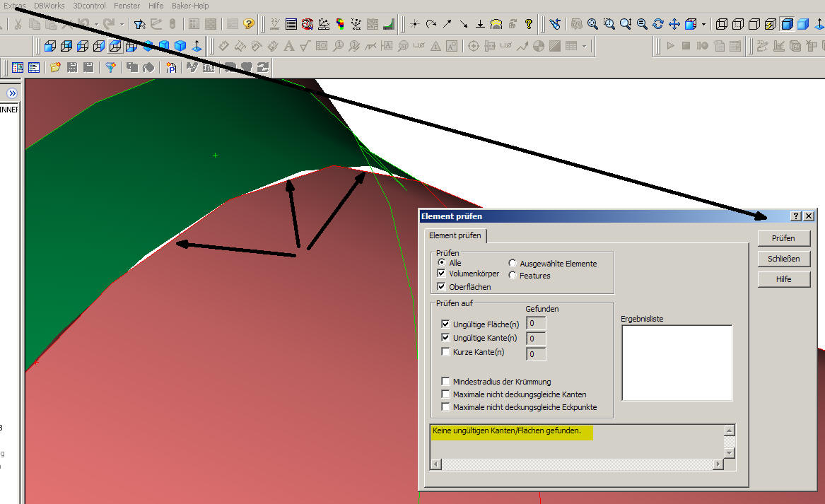This screenshot has height=504, width=825.
Task: Open the table tool dropdown arrow
Action: point(584,46)
